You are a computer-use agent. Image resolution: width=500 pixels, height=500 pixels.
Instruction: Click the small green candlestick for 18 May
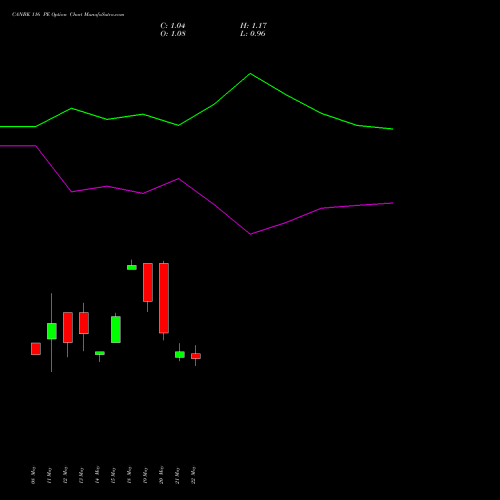coord(132,267)
